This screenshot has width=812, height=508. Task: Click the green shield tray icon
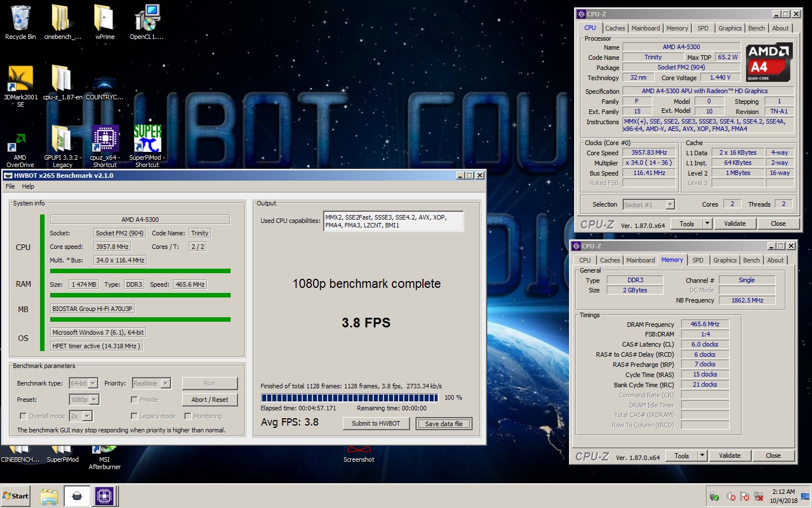pos(714,497)
